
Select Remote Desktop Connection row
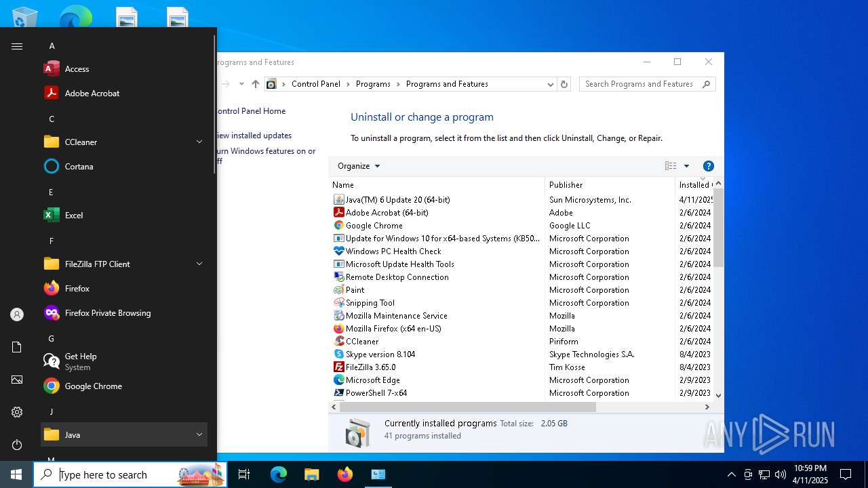tap(397, 277)
